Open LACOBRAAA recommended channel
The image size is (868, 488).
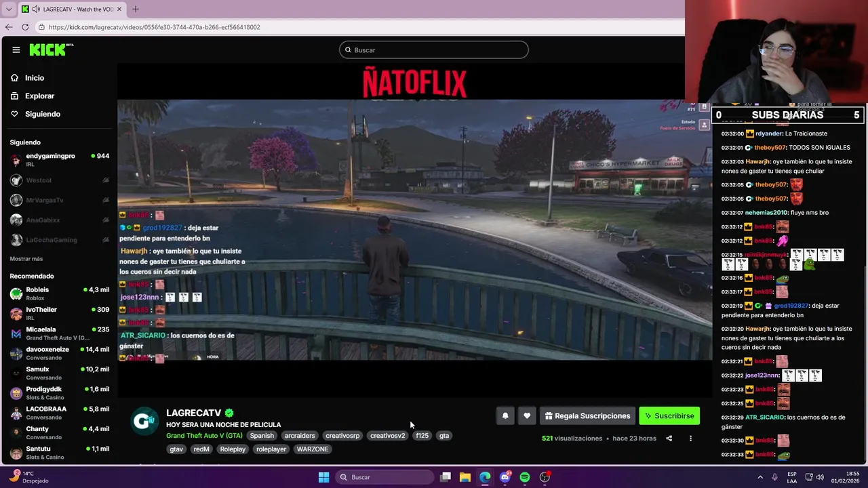(x=60, y=413)
